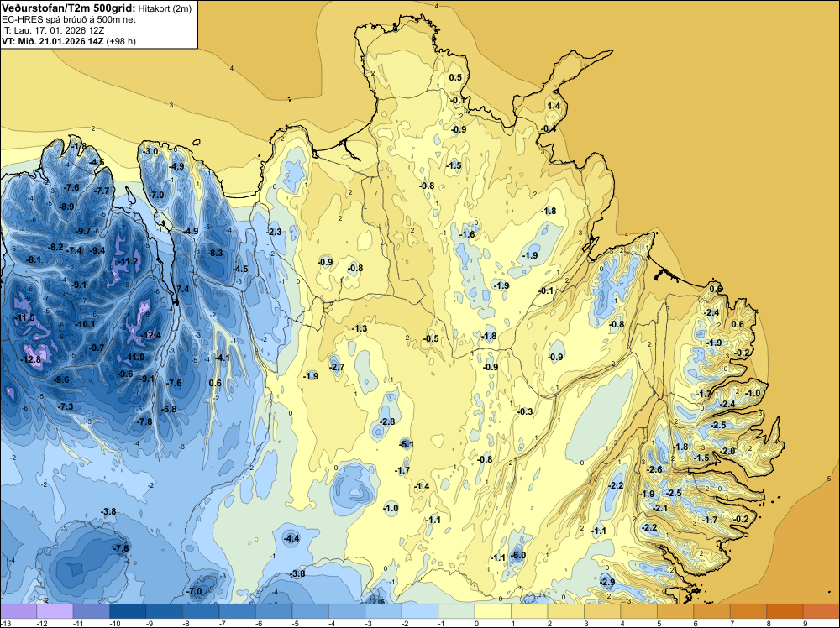This screenshot has width=840, height=628.
Task: Click the temperature value -1.3
Action: point(360,329)
